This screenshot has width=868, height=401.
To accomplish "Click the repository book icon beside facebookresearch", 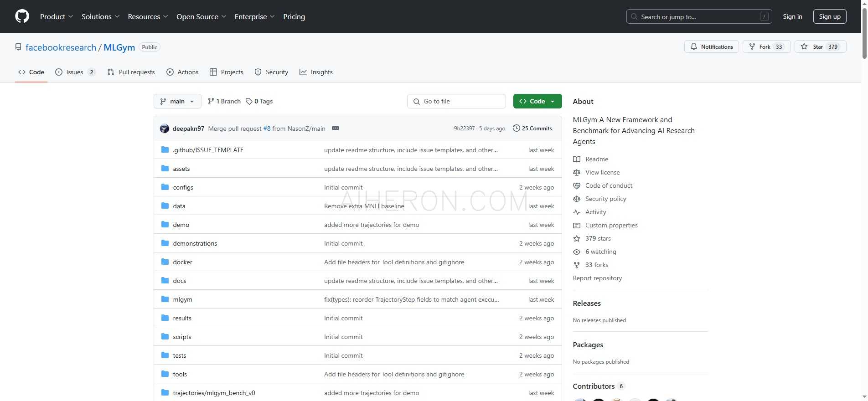I will [x=18, y=47].
